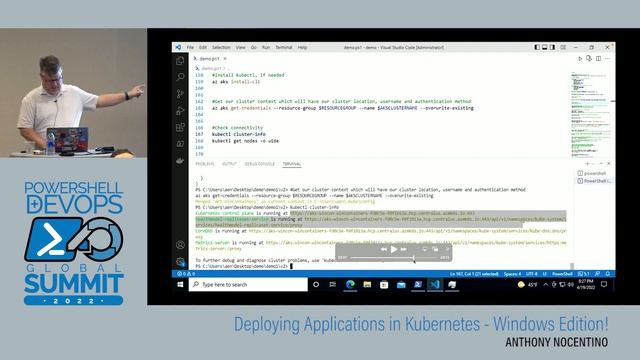Click the taskbar clock showing 8:27 PM

click(585, 284)
